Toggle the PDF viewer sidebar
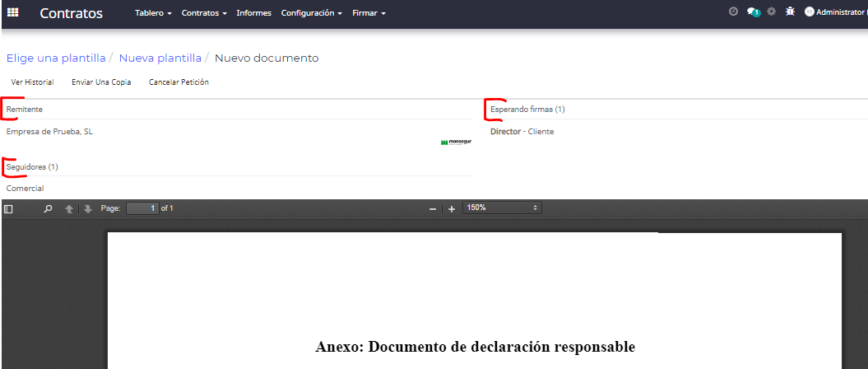This screenshot has height=369, width=868. pyautogui.click(x=8, y=209)
